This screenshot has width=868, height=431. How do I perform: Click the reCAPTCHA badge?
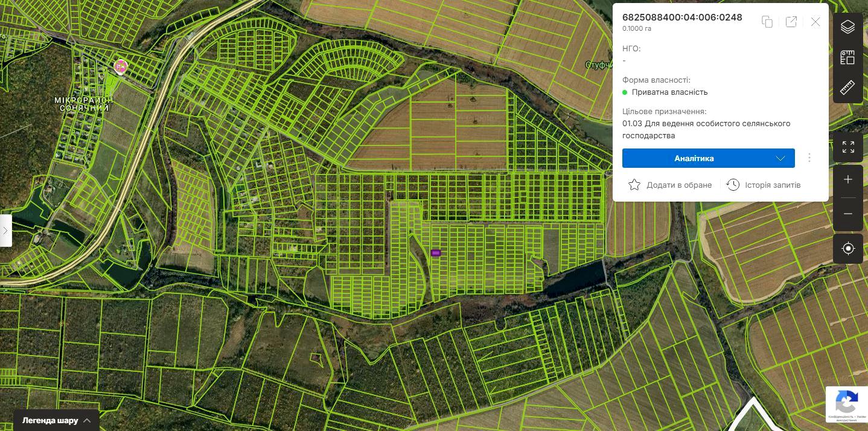click(847, 404)
